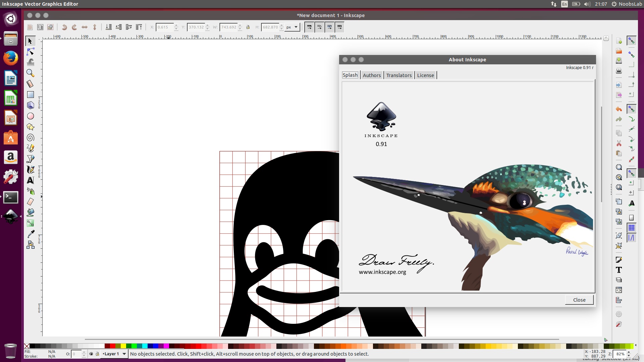Switch to the Authors tab
The image size is (644, 362).
pos(372,75)
